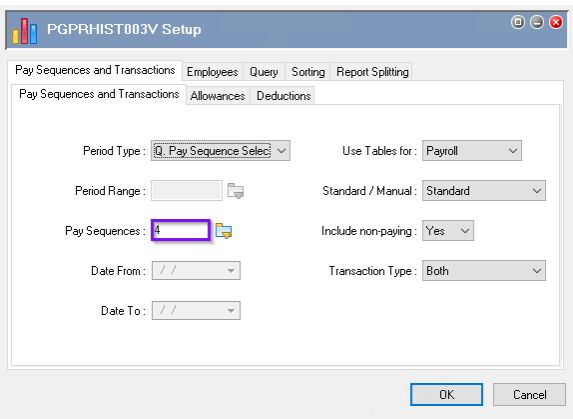Change the Include non-paying option
573x419 pixels.
(448, 231)
